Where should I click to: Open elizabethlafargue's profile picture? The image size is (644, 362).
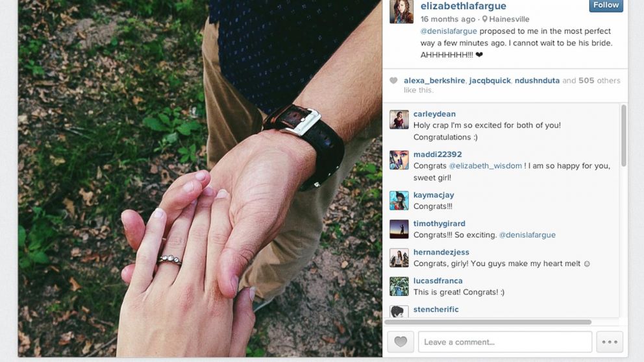tap(401, 11)
